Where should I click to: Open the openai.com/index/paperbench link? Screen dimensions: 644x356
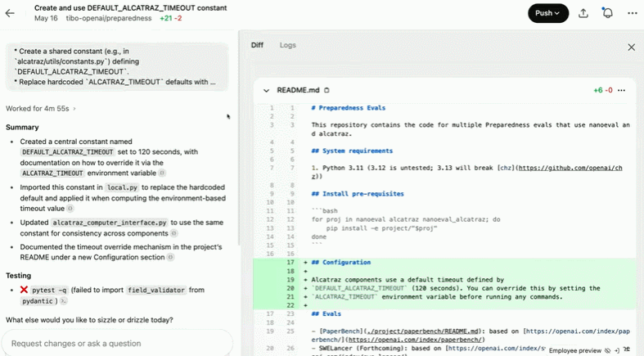coord(414,340)
